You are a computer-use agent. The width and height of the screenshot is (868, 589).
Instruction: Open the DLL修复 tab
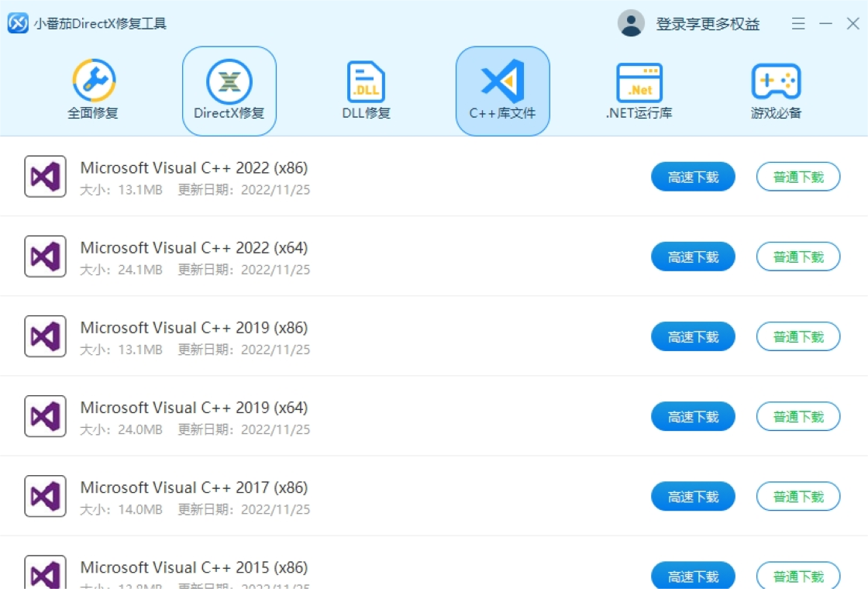[366, 90]
